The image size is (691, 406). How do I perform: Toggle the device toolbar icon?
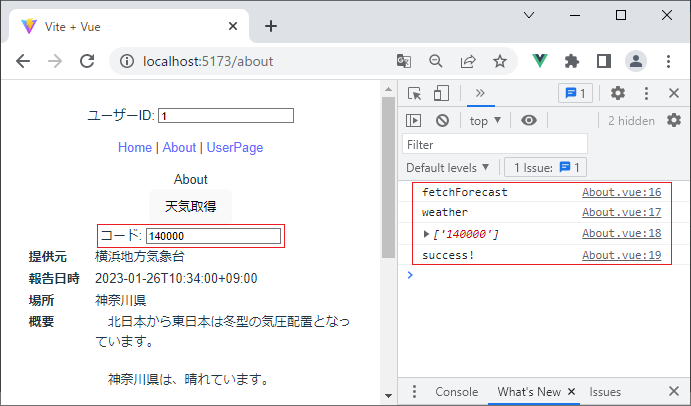pyautogui.click(x=441, y=93)
